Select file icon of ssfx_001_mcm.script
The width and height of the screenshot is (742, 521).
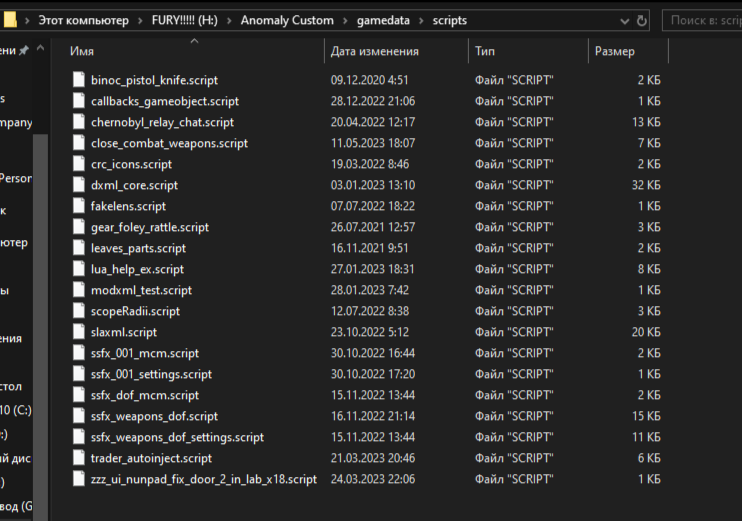(x=79, y=353)
